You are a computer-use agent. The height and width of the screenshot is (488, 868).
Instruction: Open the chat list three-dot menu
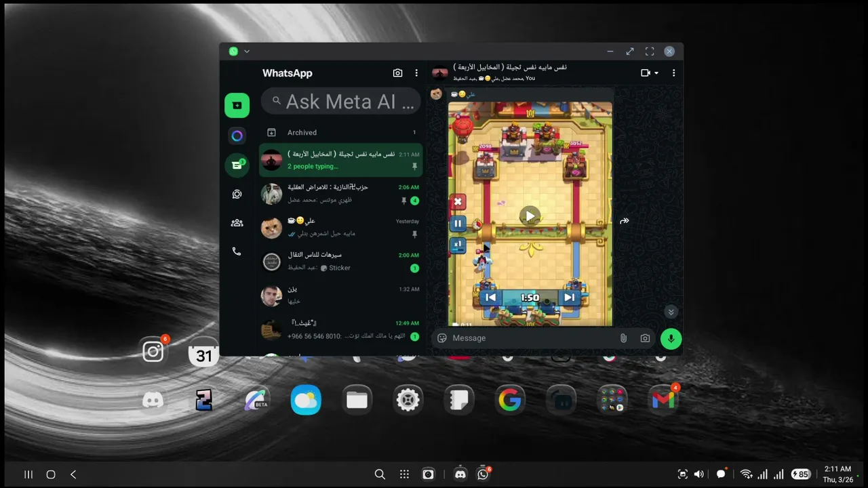[416, 73]
